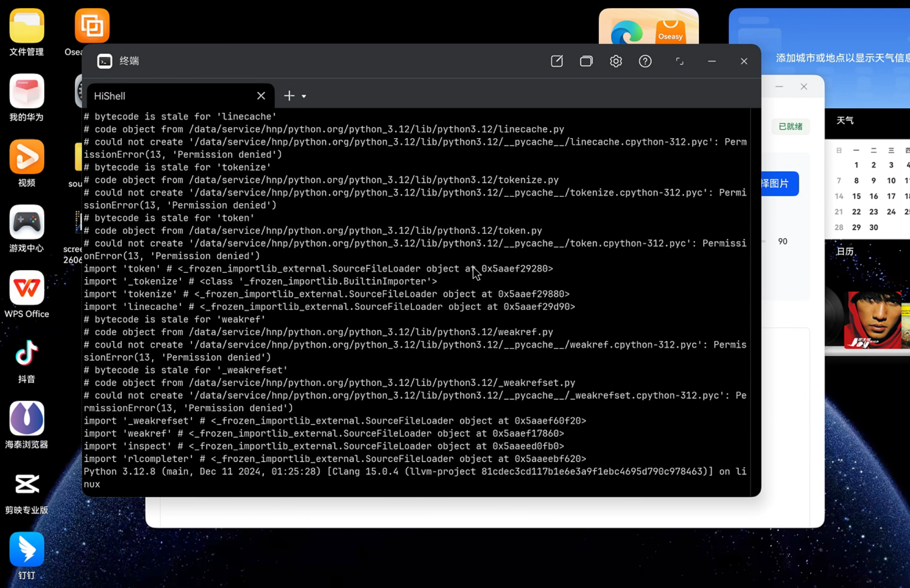Open the 剪映专业版 app icon

tap(27, 484)
